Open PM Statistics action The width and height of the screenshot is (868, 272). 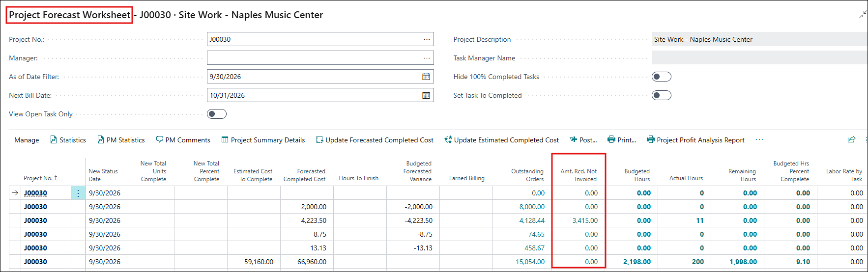click(121, 140)
